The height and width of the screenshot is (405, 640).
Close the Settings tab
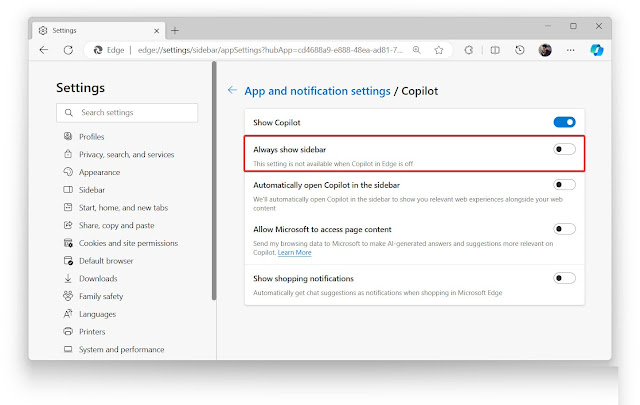156,31
